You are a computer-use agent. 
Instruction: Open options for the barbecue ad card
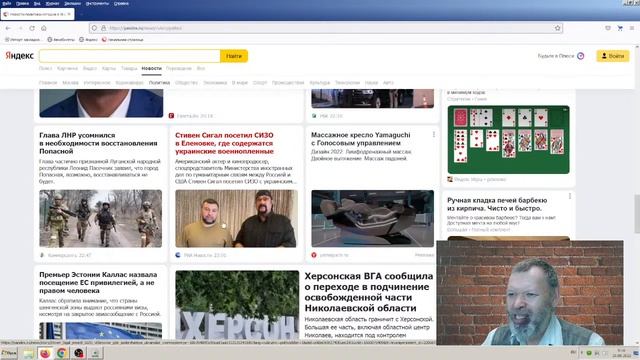(570, 196)
